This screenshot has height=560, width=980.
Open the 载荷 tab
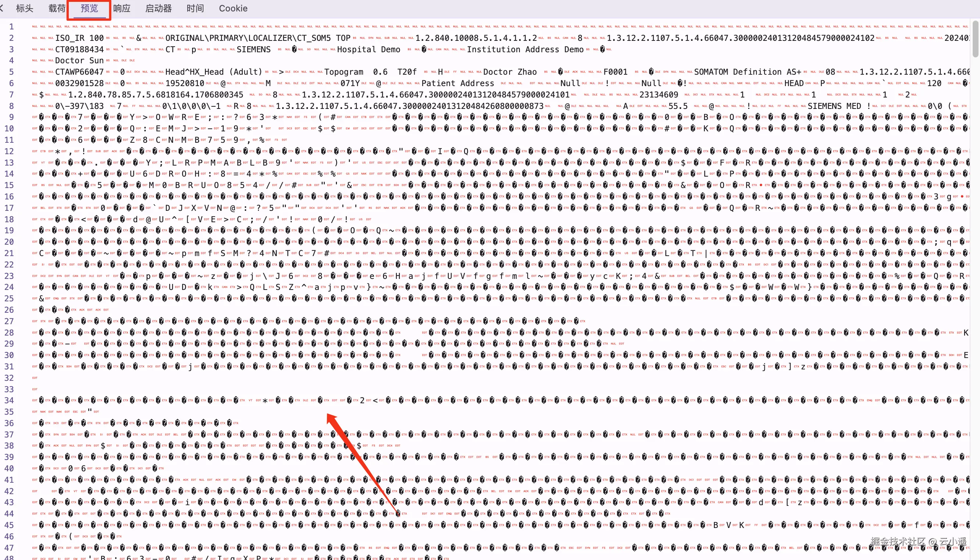[x=57, y=8]
